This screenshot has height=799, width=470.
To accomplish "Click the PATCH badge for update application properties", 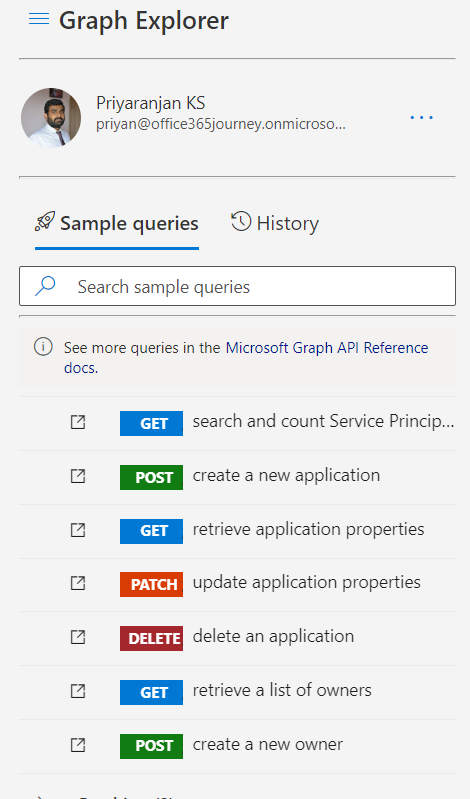I will pyautogui.click(x=151, y=584).
